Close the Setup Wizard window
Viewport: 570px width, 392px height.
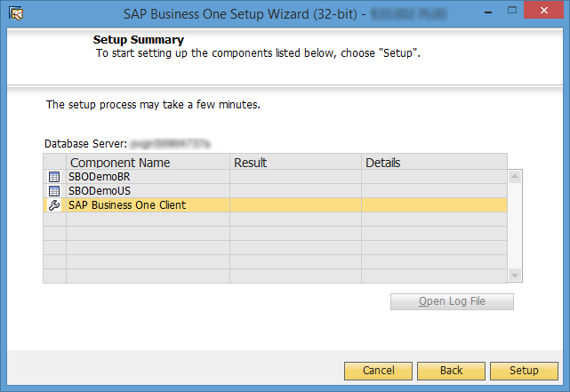pos(544,10)
